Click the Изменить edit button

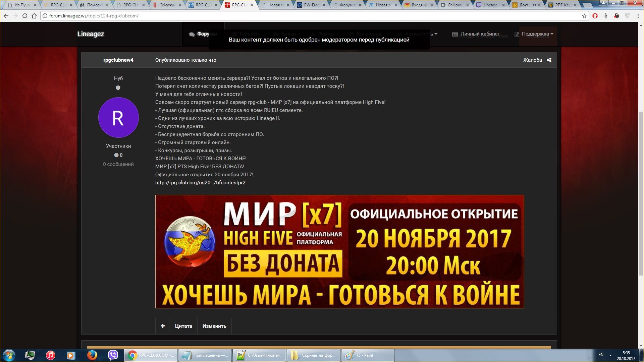(x=214, y=326)
